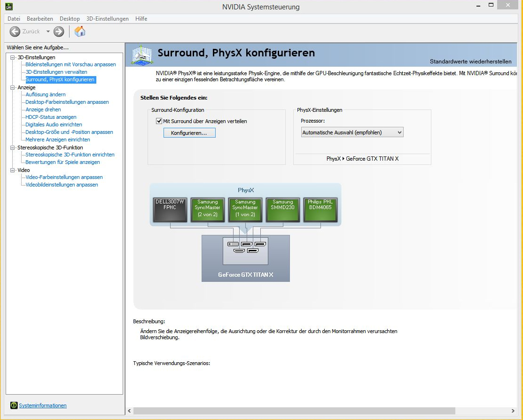Collapse the Stereoskopische 3D-Funktion node
Viewport: 523px width, 420px height.
(13, 148)
